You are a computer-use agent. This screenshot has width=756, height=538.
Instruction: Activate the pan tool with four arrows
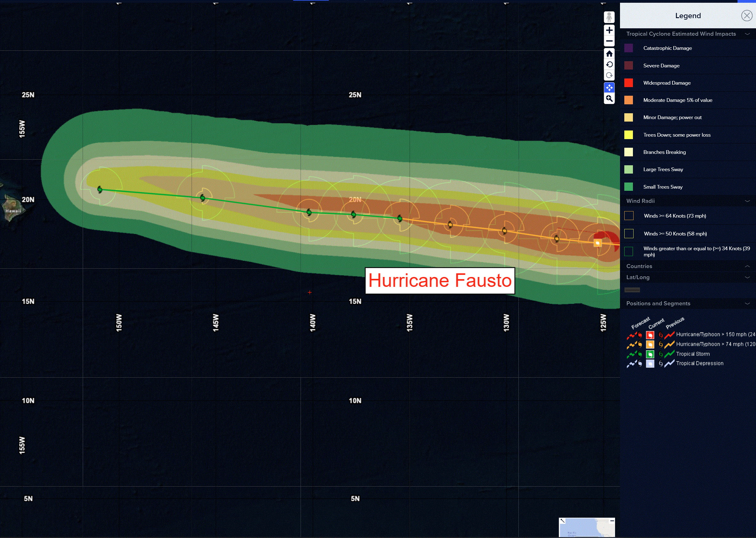(609, 88)
